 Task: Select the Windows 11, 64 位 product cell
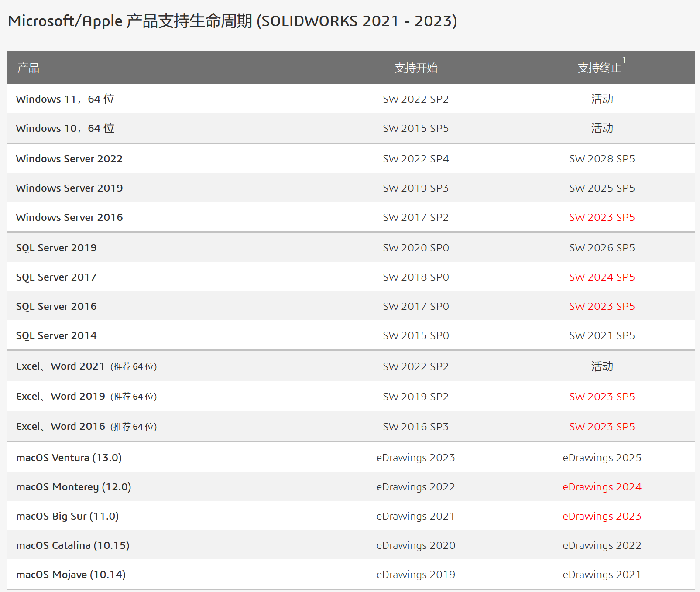pyautogui.click(x=65, y=99)
